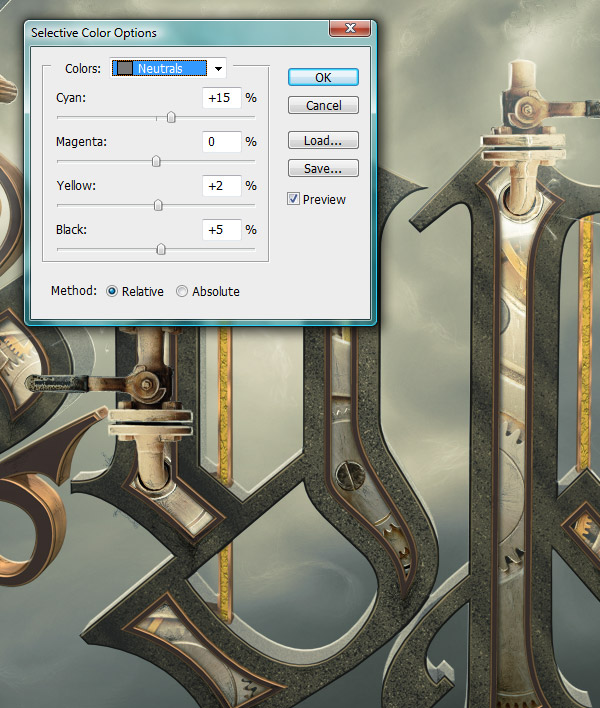Click the gray Neutrals color swatch
Screen dimensions: 600x708
point(125,68)
